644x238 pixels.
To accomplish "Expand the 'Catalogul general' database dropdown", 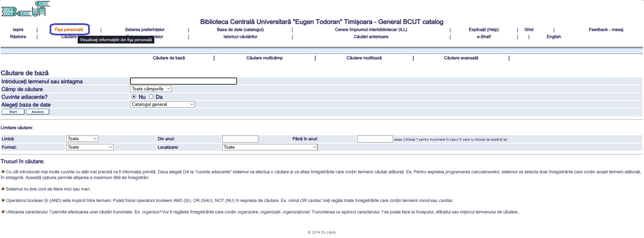I will click(x=162, y=105).
